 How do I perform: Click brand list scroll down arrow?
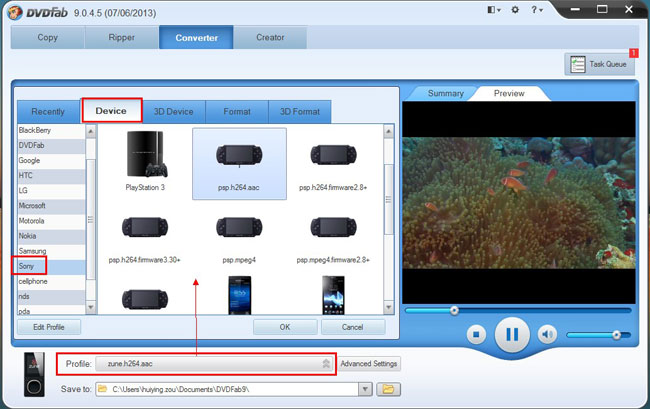(x=91, y=307)
